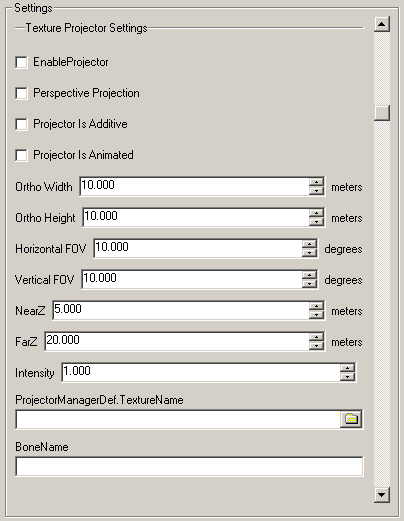404x521 pixels.
Task: Check the Perspective Projection option
Action: click(21, 93)
